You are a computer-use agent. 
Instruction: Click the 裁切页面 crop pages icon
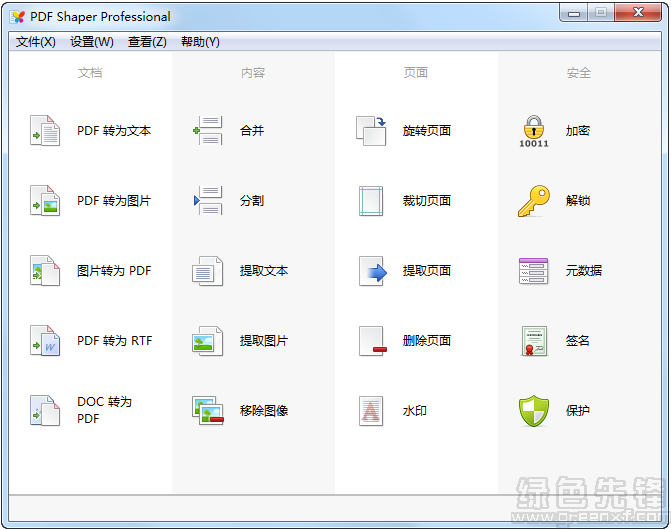(x=371, y=201)
